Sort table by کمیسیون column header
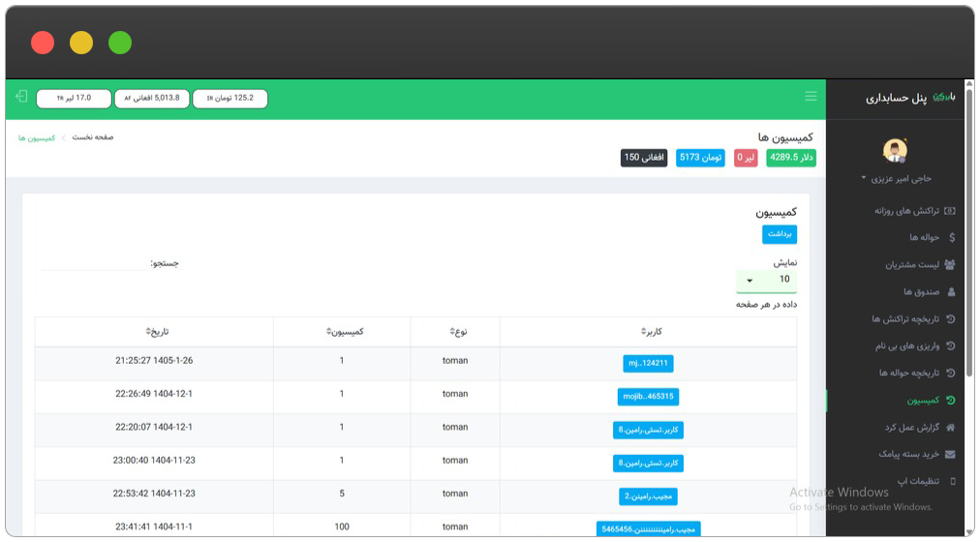The width and height of the screenshot is (980, 542). pyautogui.click(x=345, y=332)
